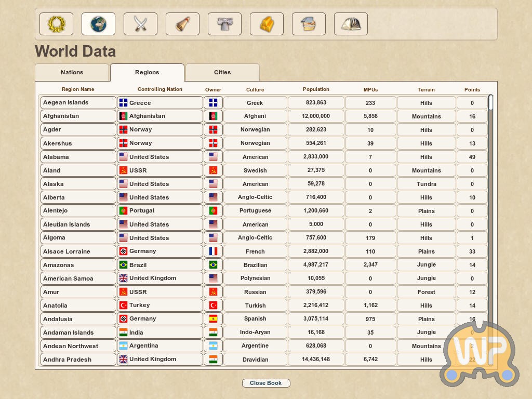Click the gold bars economy icon

[267, 24]
